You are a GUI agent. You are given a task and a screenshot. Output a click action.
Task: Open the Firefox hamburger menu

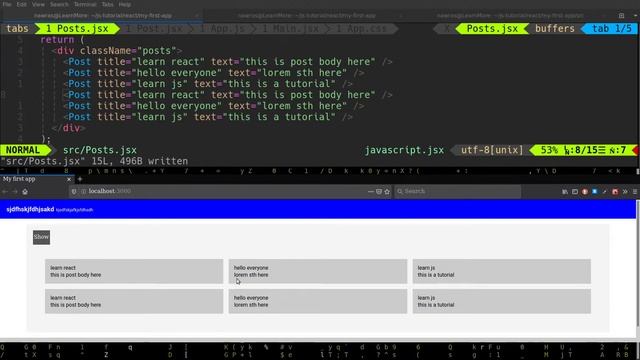click(x=635, y=191)
